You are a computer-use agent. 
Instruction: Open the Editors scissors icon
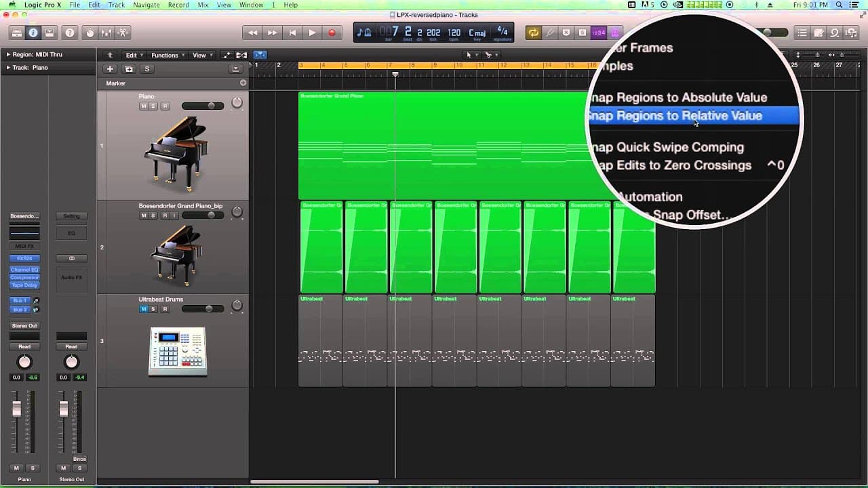[123, 33]
